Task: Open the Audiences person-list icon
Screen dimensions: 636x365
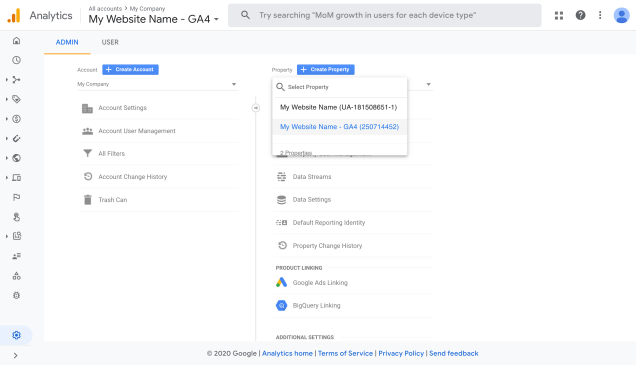Action: click(16, 256)
